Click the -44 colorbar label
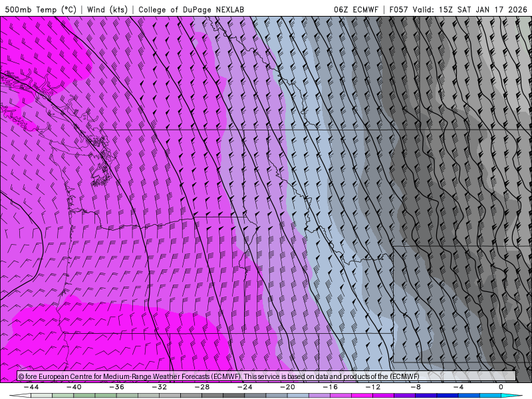The height and width of the screenshot is (399, 532). click(31, 387)
